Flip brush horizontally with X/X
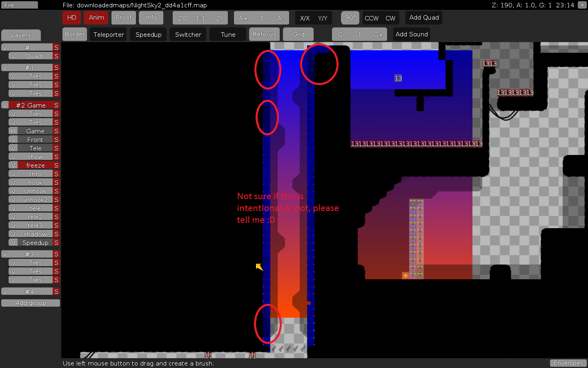This screenshot has height=368, width=588. pos(305,18)
